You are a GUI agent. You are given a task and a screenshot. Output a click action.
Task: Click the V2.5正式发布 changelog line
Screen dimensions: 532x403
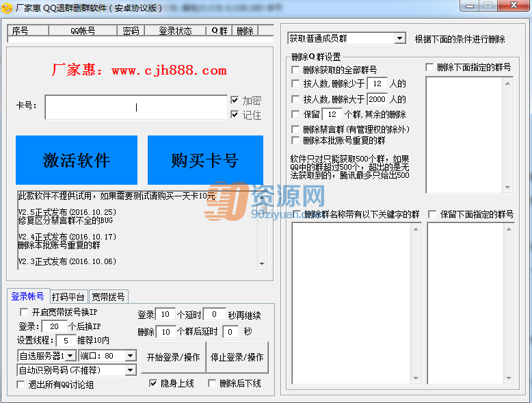click(67, 212)
